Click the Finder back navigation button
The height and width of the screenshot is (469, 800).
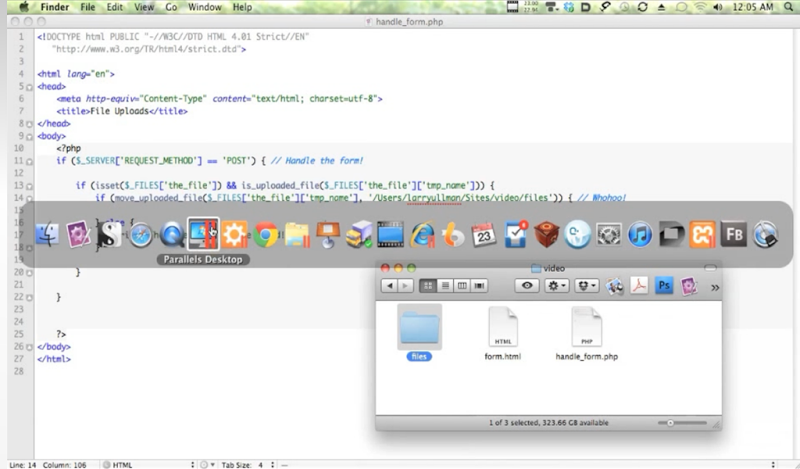point(389,286)
